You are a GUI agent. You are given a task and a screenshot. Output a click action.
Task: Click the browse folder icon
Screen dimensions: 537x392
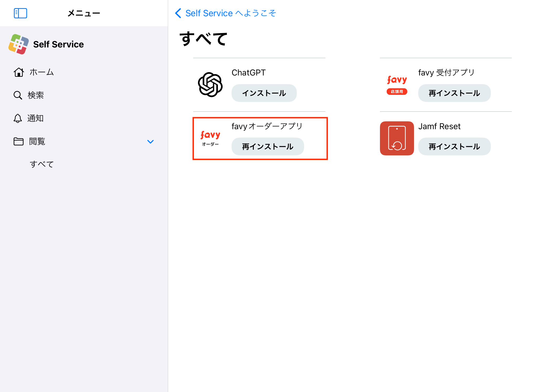click(x=18, y=141)
